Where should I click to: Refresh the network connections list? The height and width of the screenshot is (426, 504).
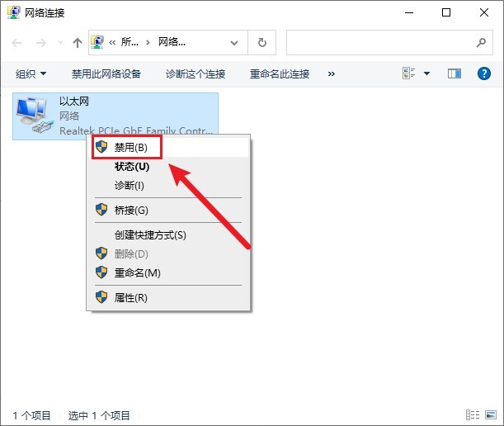pyautogui.click(x=262, y=43)
